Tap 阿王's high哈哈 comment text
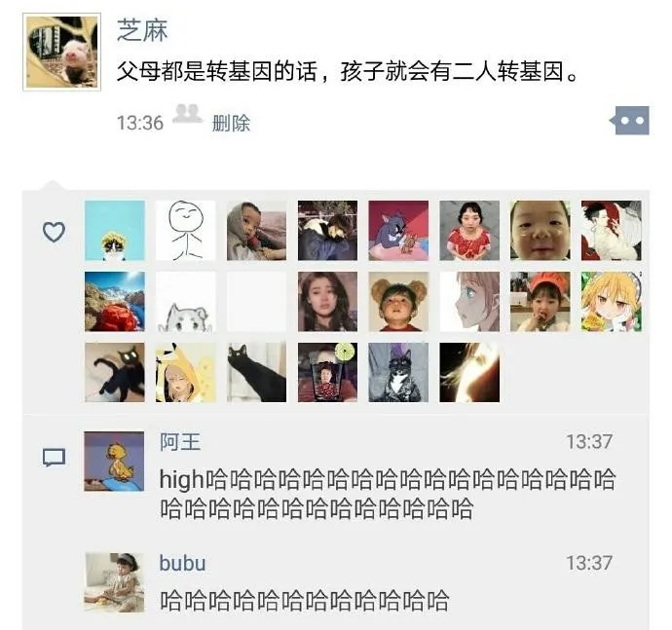Image resolution: width=672 pixels, height=630 pixels. 388,494
